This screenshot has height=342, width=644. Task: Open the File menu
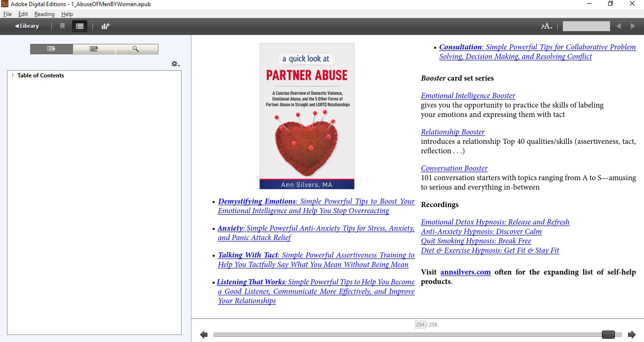click(x=8, y=14)
